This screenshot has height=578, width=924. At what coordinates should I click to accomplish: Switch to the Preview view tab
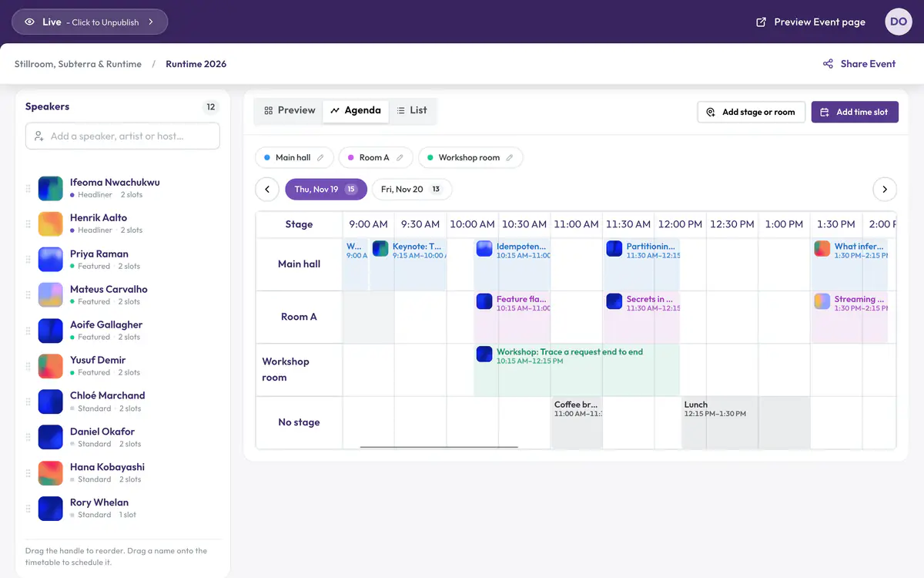coord(290,111)
